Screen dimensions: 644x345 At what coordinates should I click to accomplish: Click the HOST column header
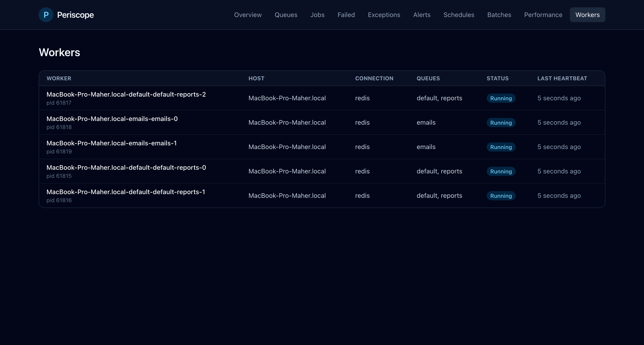[256, 78]
